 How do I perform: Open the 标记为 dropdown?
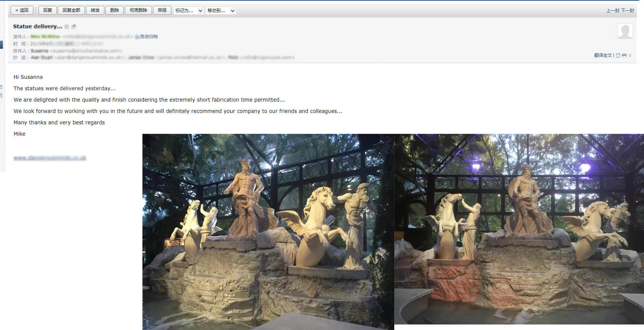click(x=189, y=11)
